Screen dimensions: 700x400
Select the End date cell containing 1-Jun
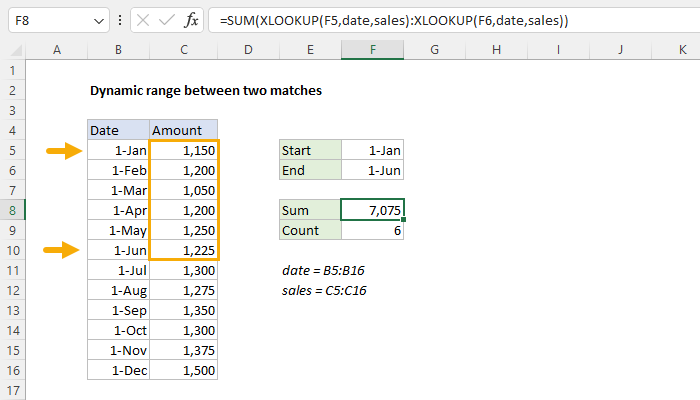point(373,170)
